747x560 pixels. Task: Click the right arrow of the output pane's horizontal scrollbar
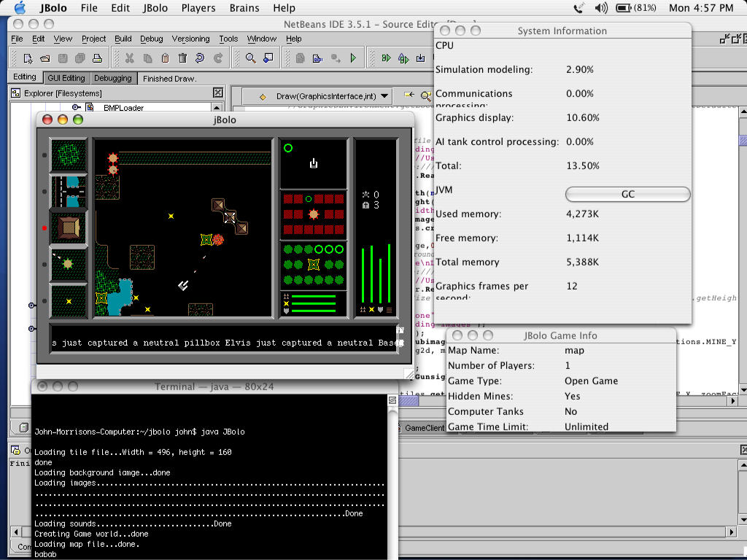pyautogui.click(x=732, y=531)
